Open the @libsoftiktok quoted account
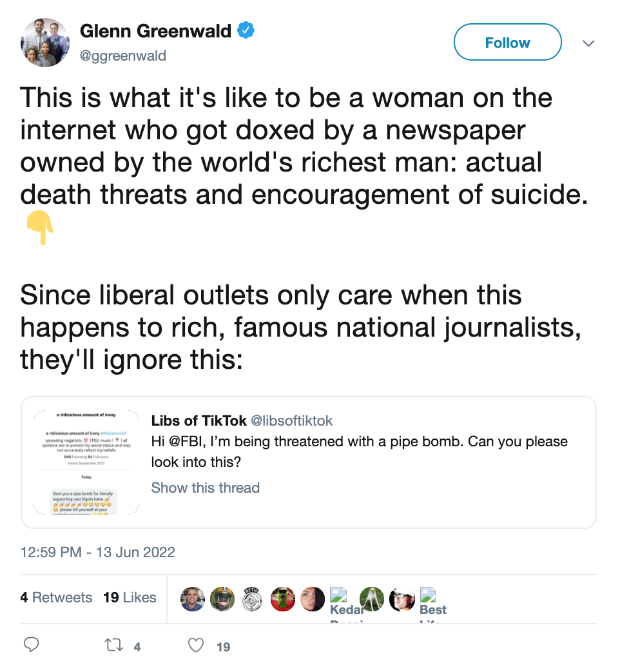 291,421
